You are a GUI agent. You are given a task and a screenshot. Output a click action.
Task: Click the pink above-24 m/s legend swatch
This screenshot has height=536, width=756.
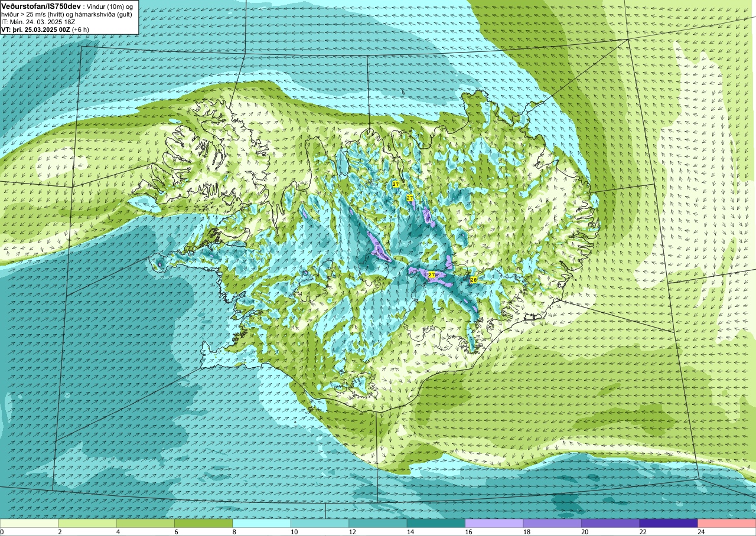[x=726, y=524]
